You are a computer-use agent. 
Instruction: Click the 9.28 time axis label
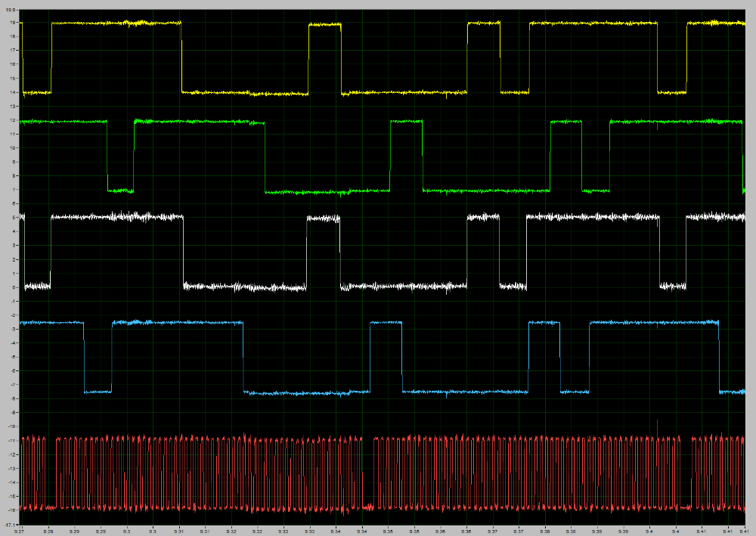pyautogui.click(x=48, y=531)
